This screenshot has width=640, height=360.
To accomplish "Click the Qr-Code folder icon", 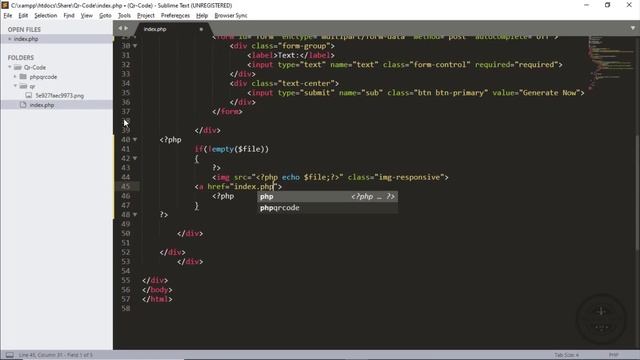I will click(x=18, y=67).
